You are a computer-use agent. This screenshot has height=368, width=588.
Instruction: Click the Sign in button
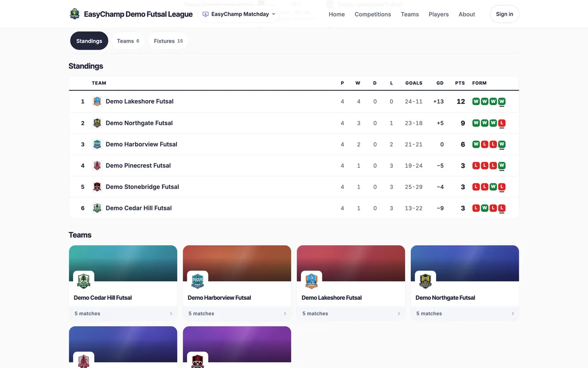pyautogui.click(x=505, y=14)
